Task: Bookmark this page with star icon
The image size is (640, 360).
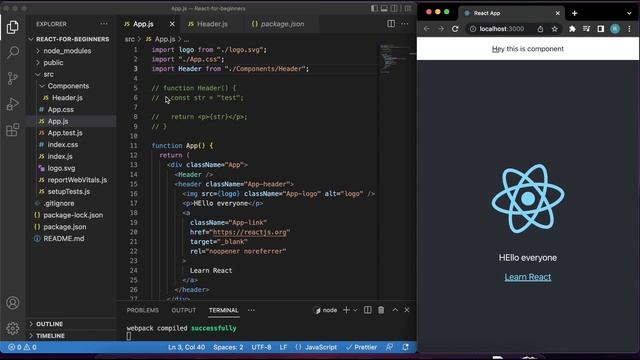Action: tap(554, 29)
